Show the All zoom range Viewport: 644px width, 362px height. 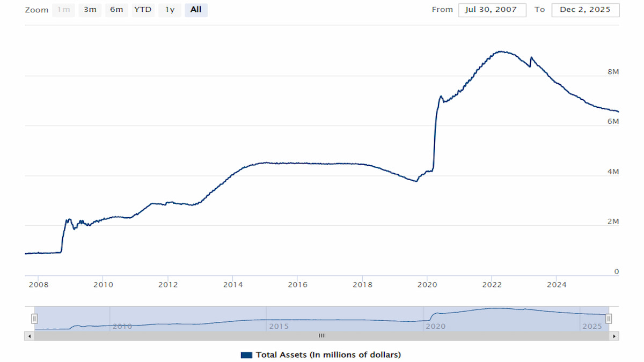196,10
